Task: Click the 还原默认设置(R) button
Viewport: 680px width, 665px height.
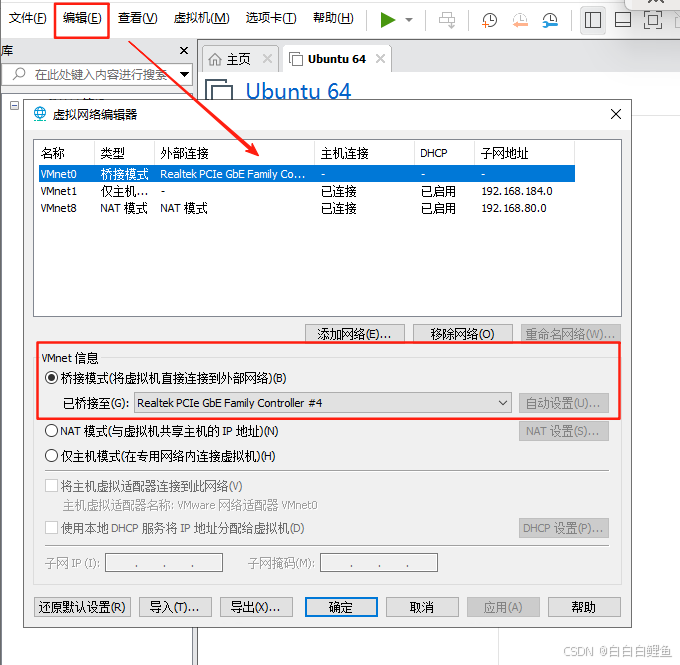Action: point(82,607)
